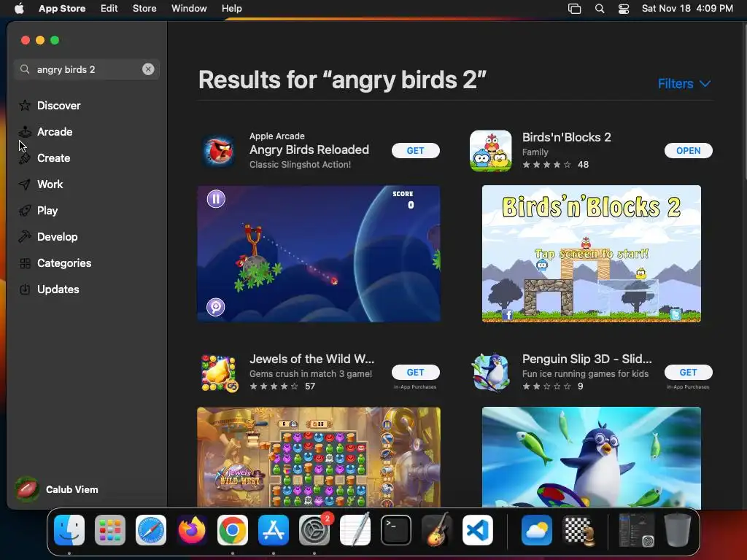Get Penguin Slip 3D
The width and height of the screenshot is (747, 560).
point(689,373)
